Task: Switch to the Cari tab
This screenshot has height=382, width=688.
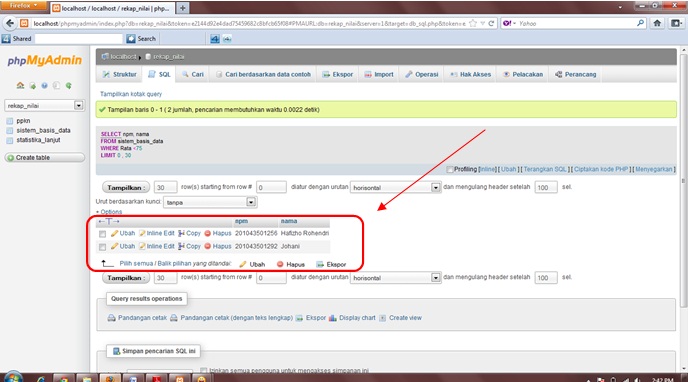Action: click(193, 75)
